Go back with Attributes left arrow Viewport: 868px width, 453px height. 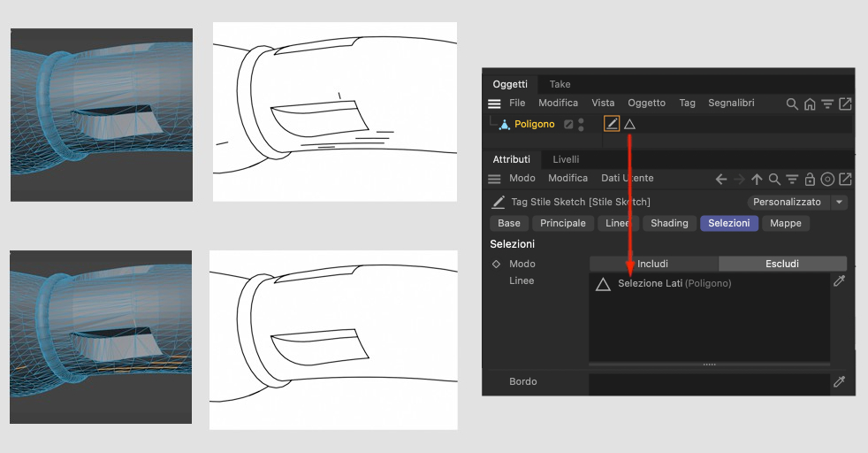coord(721,179)
